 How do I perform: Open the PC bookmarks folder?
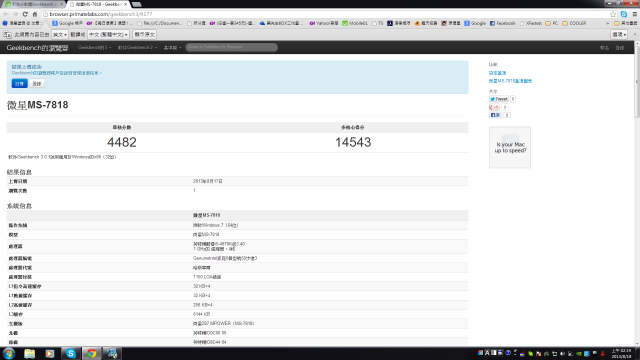(551, 23)
